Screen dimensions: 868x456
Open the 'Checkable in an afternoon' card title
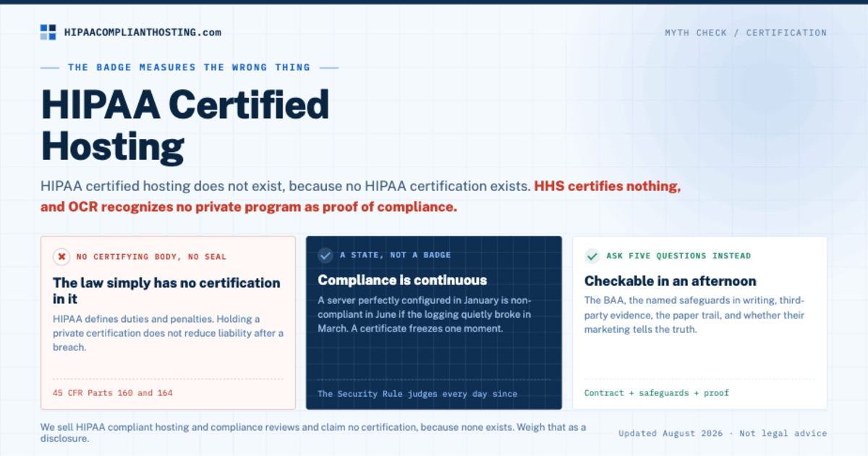670,281
